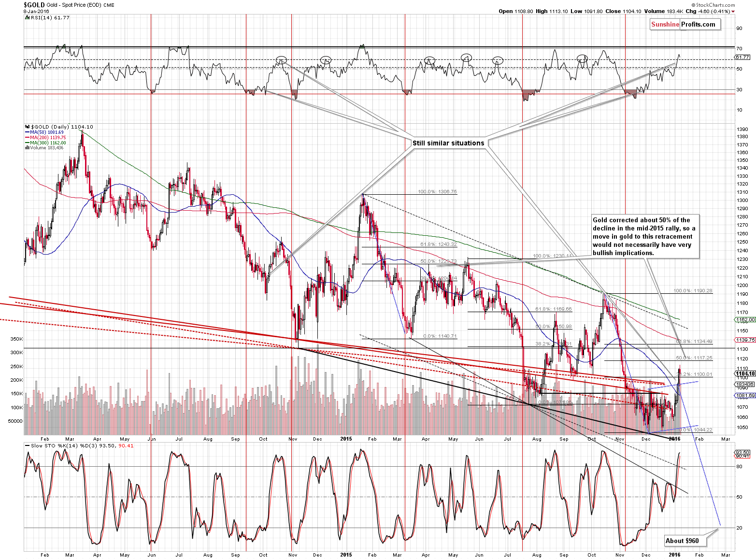Viewport: 756px width, 559px height.
Task: Click the '61.8%: 1134.49' Fibonacci label
Action: click(694, 342)
